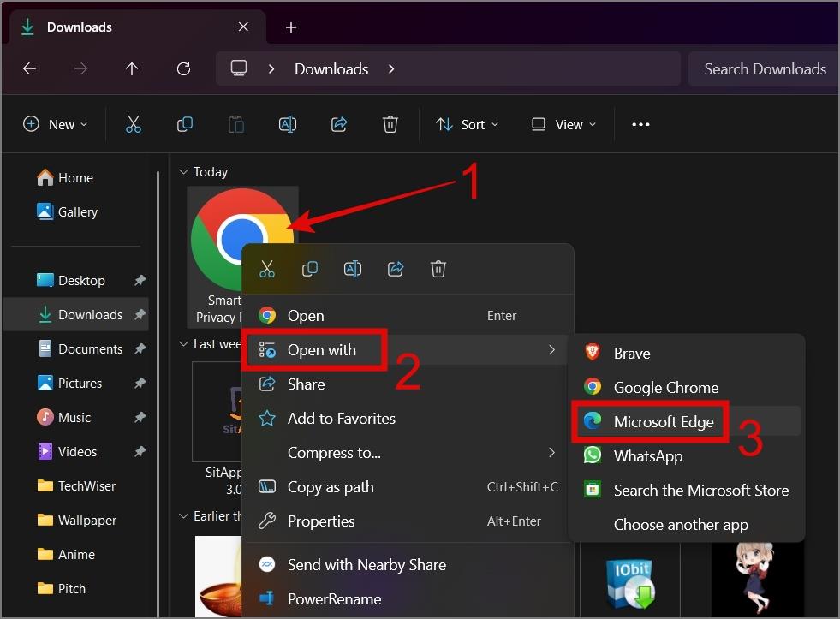Select Search the Microsoft Store
Viewport: 840px width, 619px height.
(686, 490)
